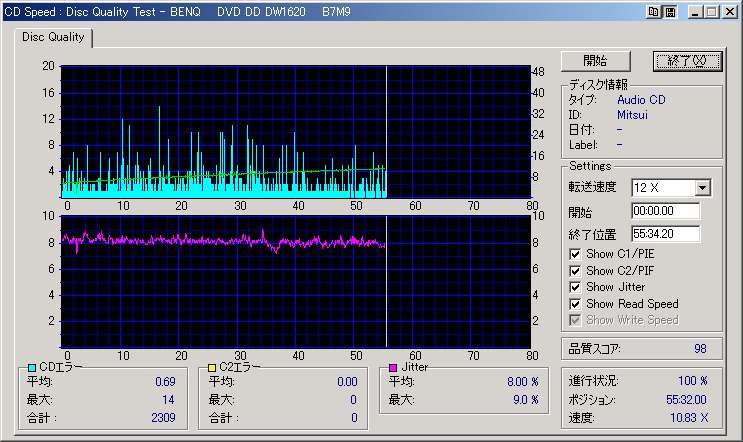Click the floppy disk save icon
743x442 pixels.
(670, 12)
